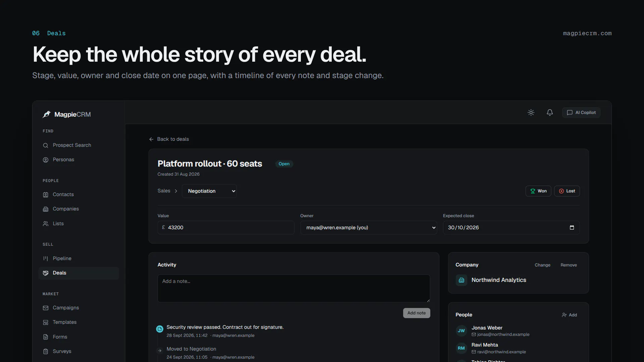
Task: Open the Expected close calendar picker
Action: click(572, 228)
